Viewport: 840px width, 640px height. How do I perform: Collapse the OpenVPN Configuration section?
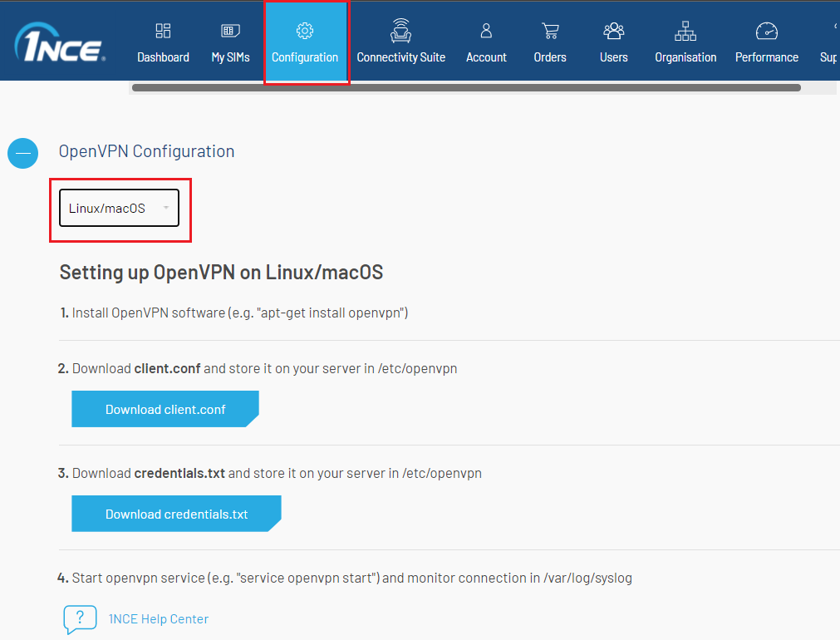[x=23, y=152]
